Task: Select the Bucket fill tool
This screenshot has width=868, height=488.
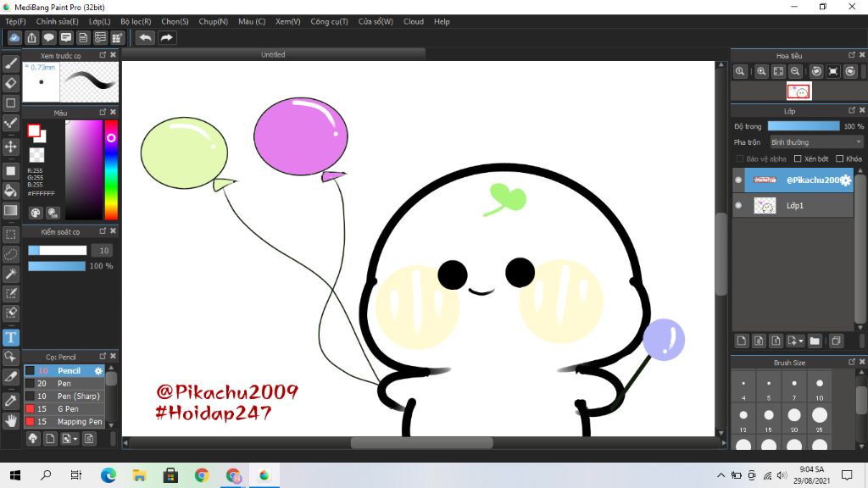Action: 10,191
